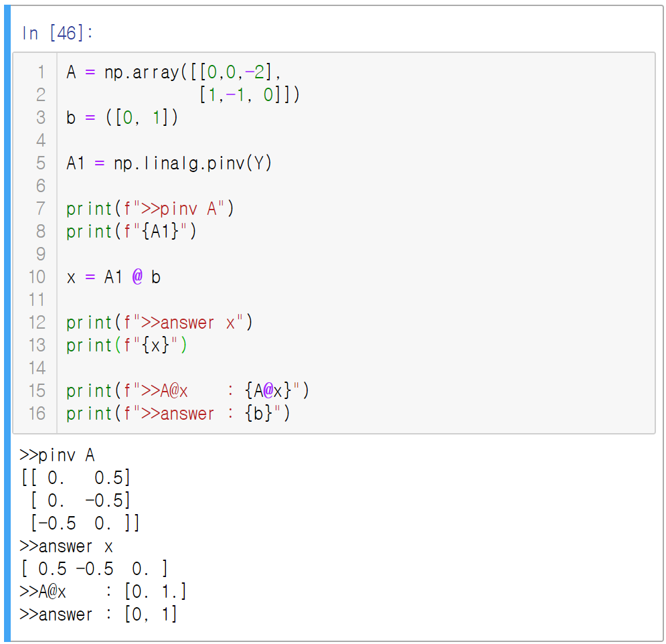The height and width of the screenshot is (644, 666).
Task: Click print(f"{A1}") on line 8
Action: (x=131, y=232)
